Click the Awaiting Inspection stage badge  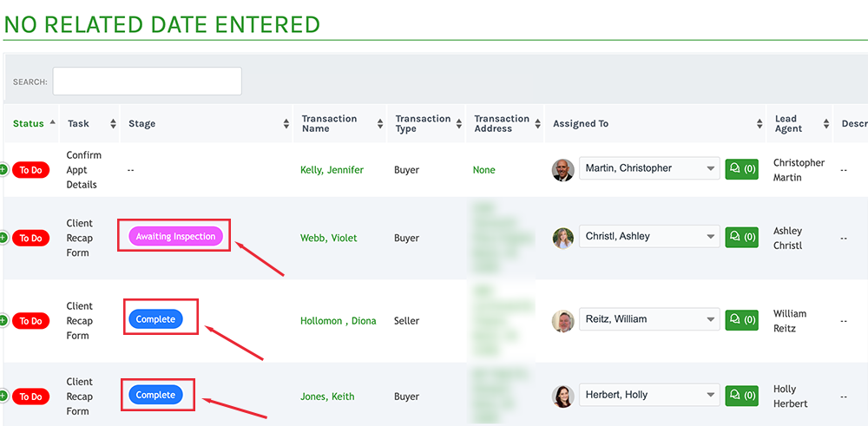point(175,236)
